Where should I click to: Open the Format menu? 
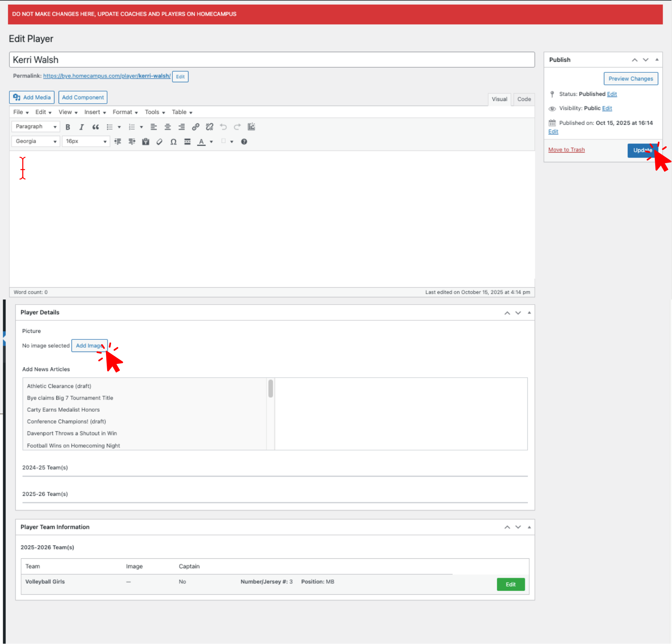125,112
